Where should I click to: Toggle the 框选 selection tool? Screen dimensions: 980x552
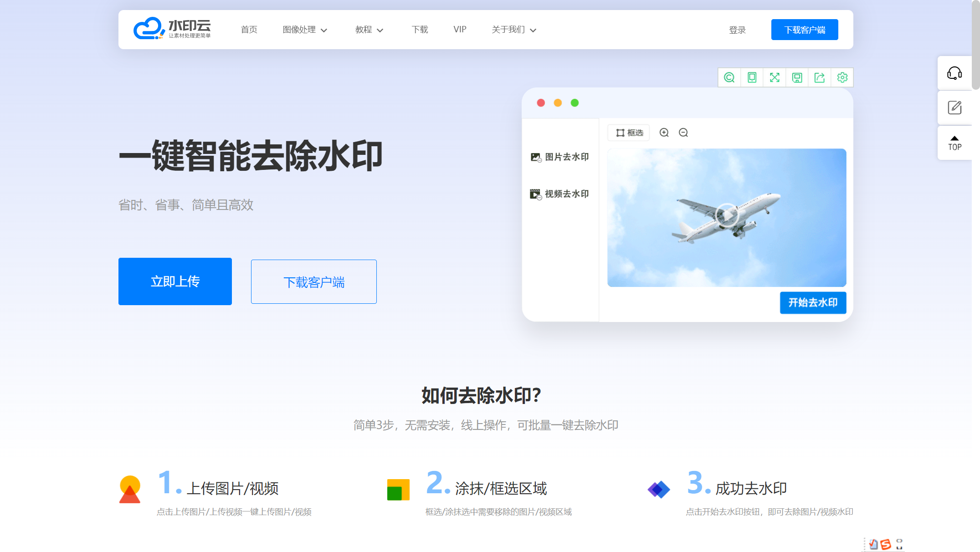tap(629, 133)
